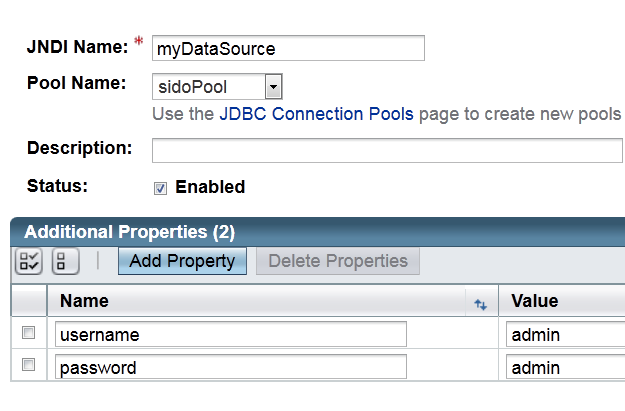625x411 pixels.
Task: Click the sort icon in Name column
Action: (480, 303)
